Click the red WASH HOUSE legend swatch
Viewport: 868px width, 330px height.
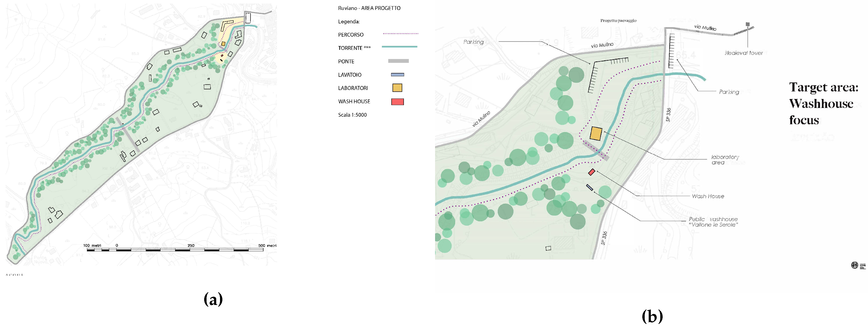397,102
